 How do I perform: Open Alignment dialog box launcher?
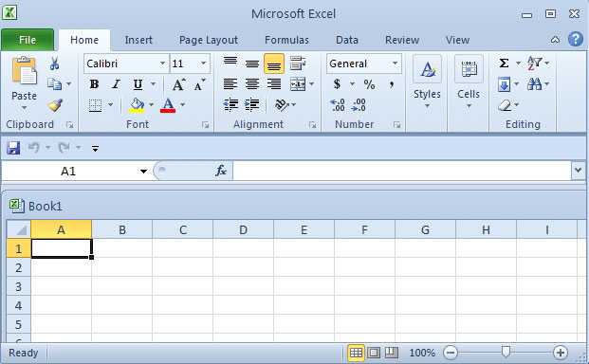click(312, 125)
